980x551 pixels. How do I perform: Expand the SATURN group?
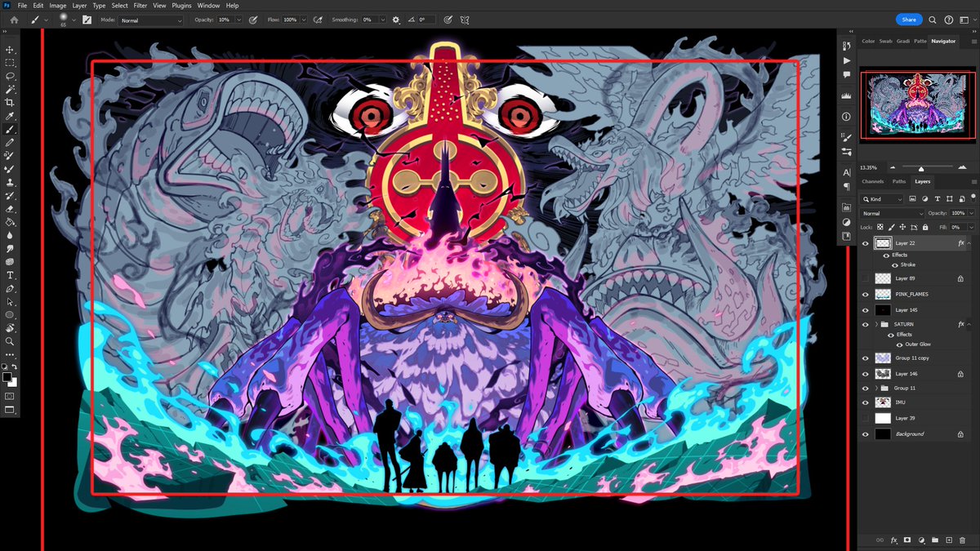coord(876,324)
